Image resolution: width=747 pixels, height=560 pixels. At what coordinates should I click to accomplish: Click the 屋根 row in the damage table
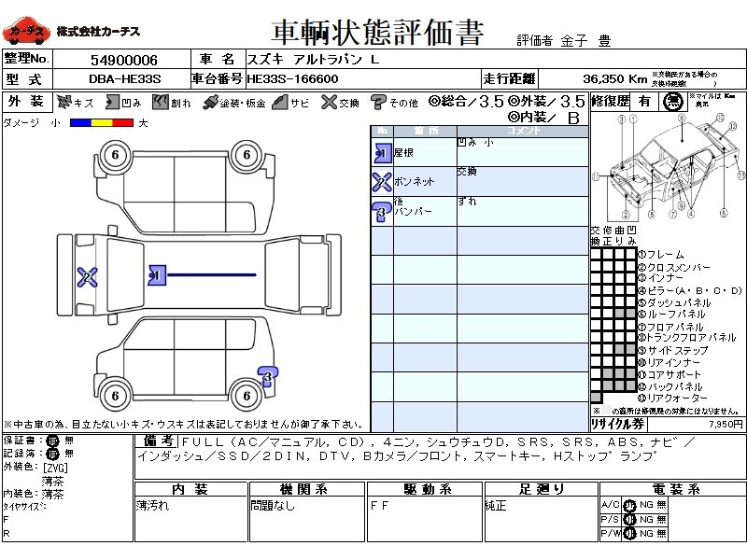pyautogui.click(x=480, y=152)
